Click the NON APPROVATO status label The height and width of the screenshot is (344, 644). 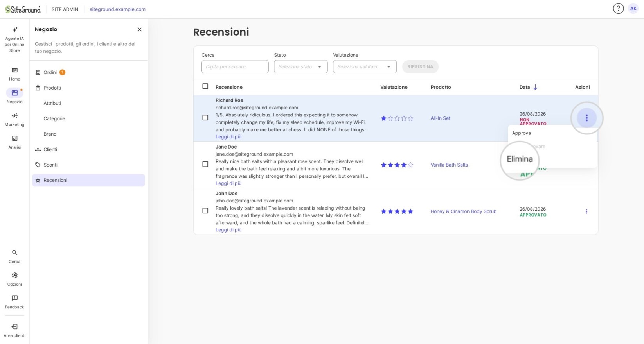pyautogui.click(x=533, y=122)
